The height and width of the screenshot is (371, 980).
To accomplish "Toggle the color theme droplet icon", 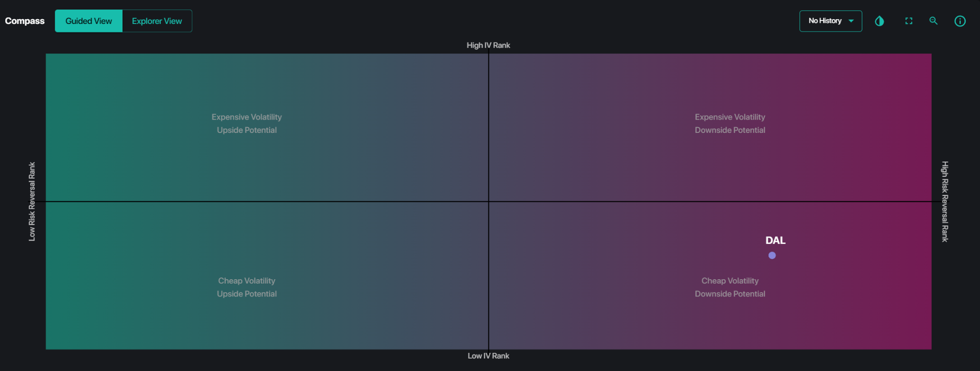I will point(880,21).
